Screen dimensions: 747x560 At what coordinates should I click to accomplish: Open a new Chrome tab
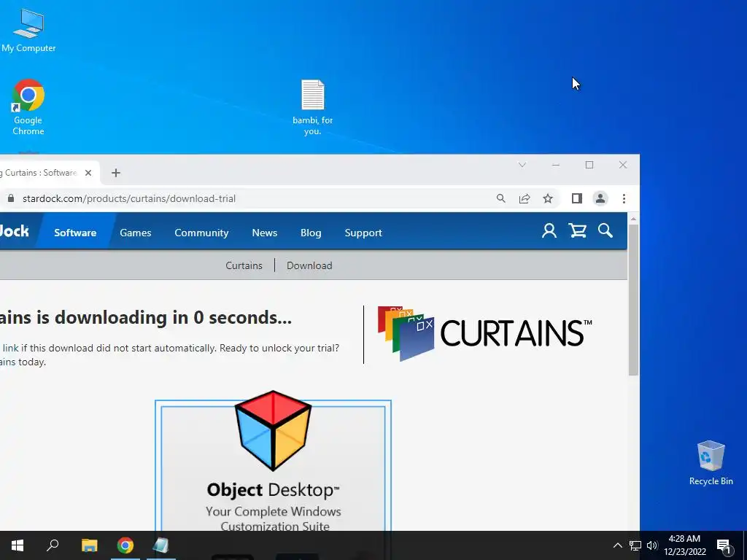[x=116, y=173]
